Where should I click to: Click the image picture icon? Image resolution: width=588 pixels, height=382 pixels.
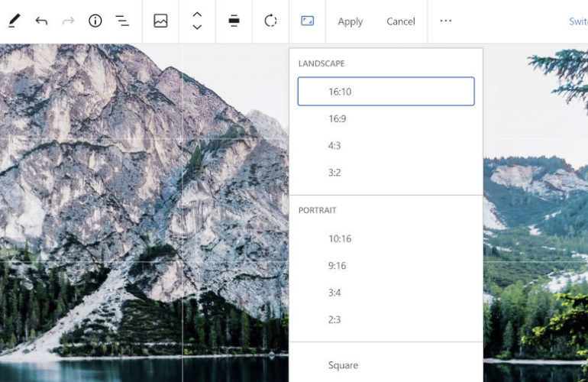[160, 21]
